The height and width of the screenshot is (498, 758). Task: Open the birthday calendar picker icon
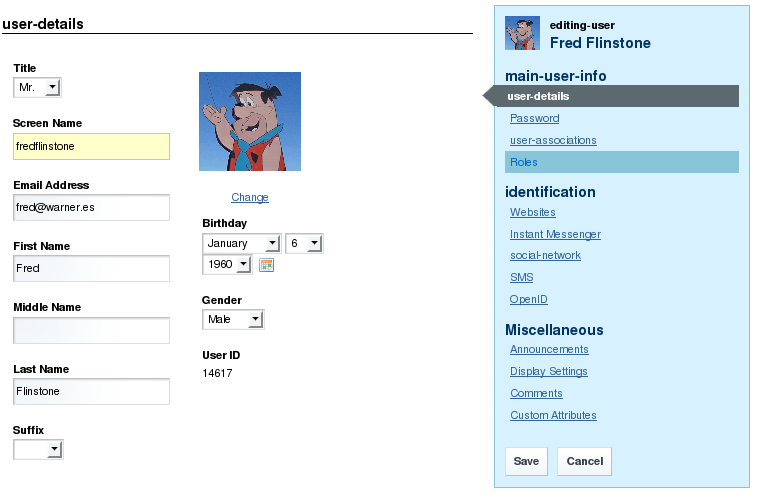click(x=266, y=265)
